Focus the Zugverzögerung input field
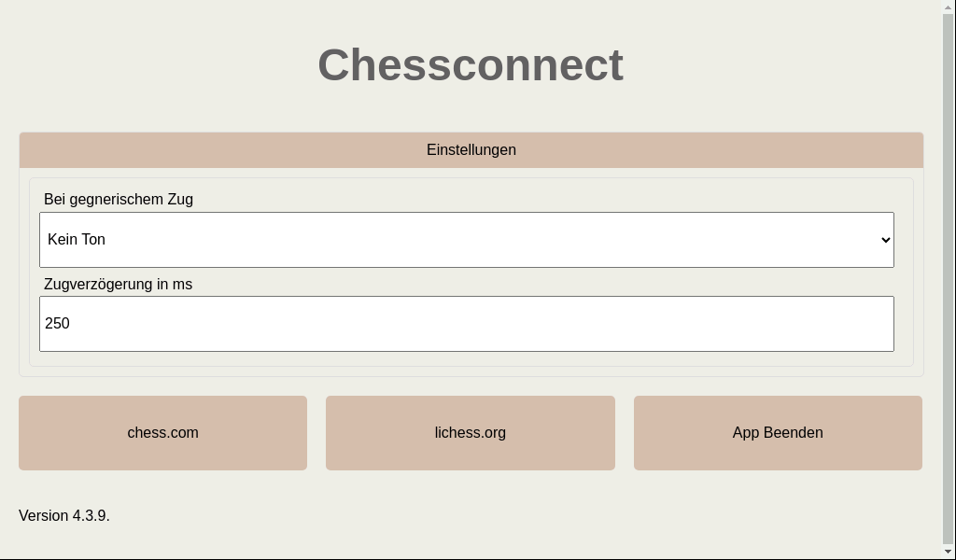The image size is (956, 560). [x=466, y=324]
